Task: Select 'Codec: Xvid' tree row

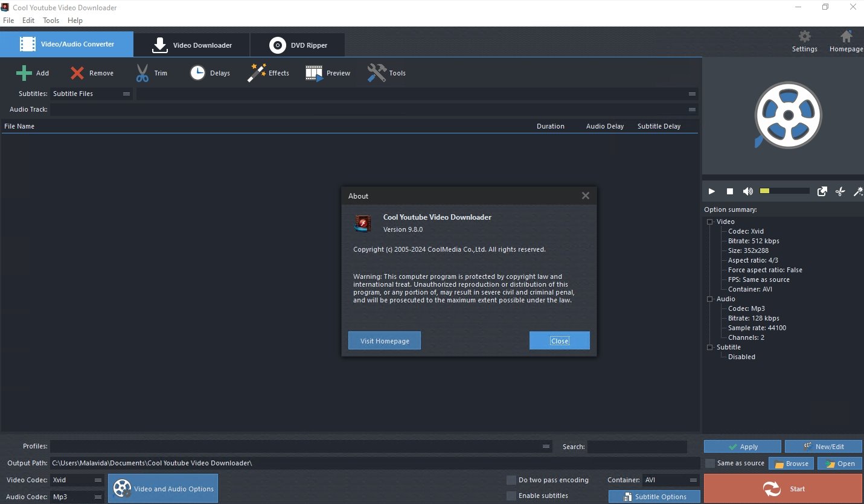Action: pos(746,231)
